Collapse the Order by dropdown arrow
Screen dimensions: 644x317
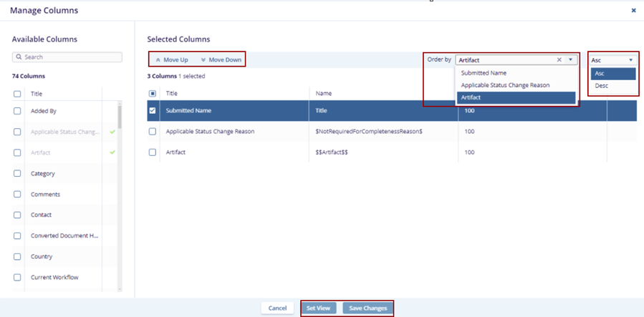pos(571,60)
